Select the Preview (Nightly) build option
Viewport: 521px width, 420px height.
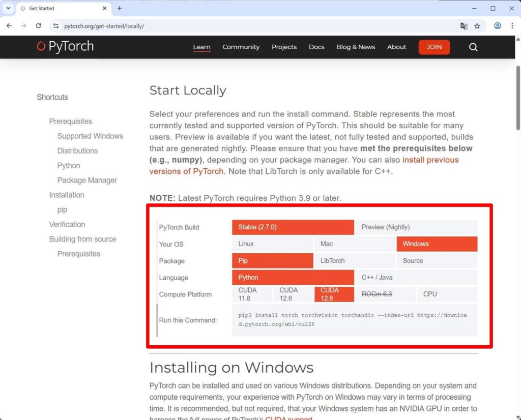416,227
